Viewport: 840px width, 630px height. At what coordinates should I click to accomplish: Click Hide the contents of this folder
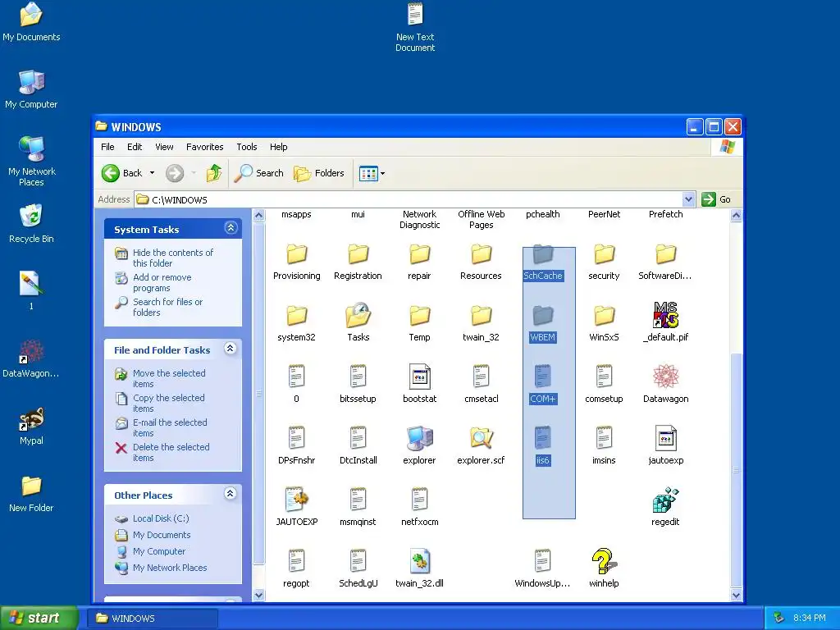pyautogui.click(x=173, y=258)
